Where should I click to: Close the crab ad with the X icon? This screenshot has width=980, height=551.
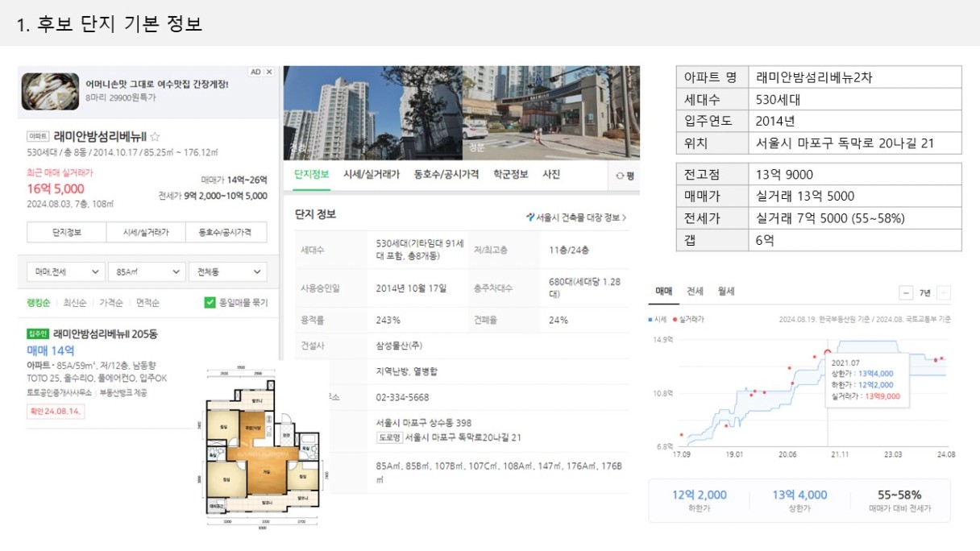tap(269, 72)
